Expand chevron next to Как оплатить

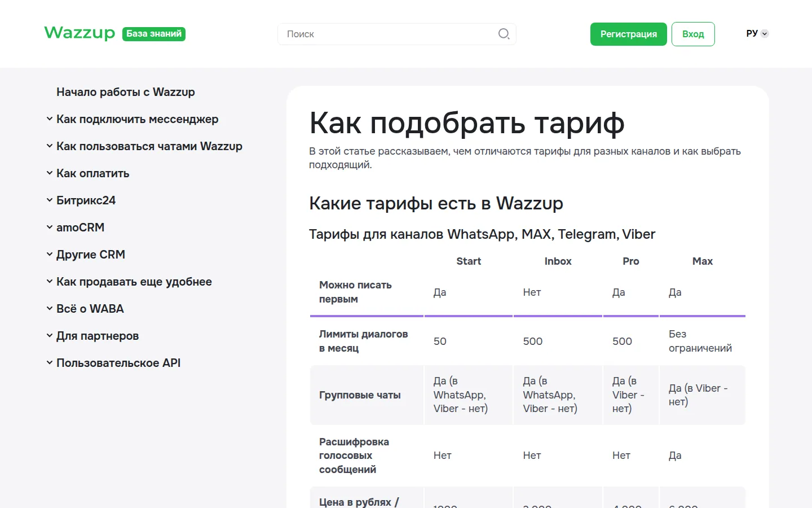click(x=50, y=173)
